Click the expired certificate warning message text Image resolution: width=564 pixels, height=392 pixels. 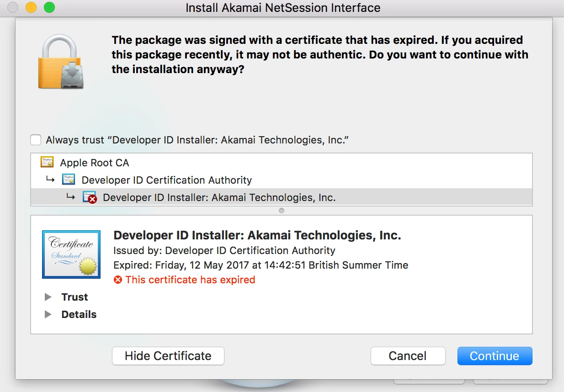320,55
